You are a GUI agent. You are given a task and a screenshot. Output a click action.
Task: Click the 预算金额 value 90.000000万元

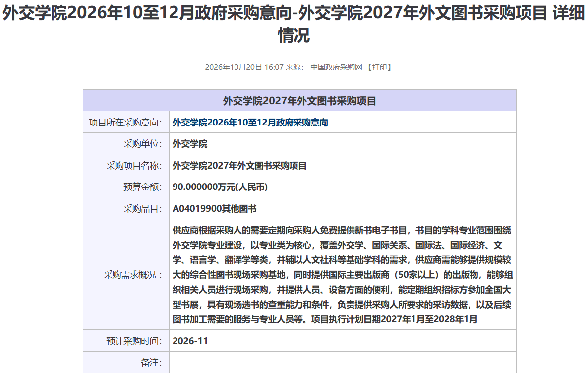220,187
